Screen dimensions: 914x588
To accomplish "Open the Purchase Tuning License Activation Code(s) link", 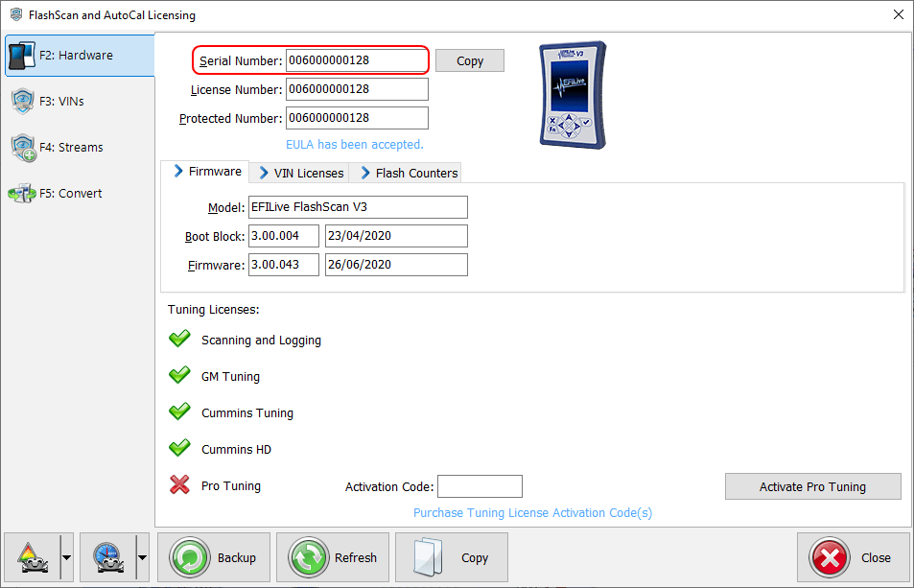I will point(532,513).
